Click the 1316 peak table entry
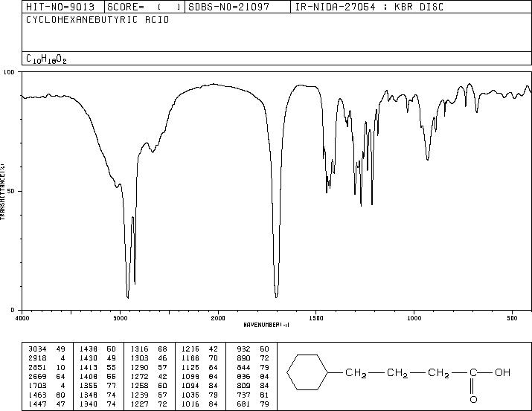 (149, 349)
